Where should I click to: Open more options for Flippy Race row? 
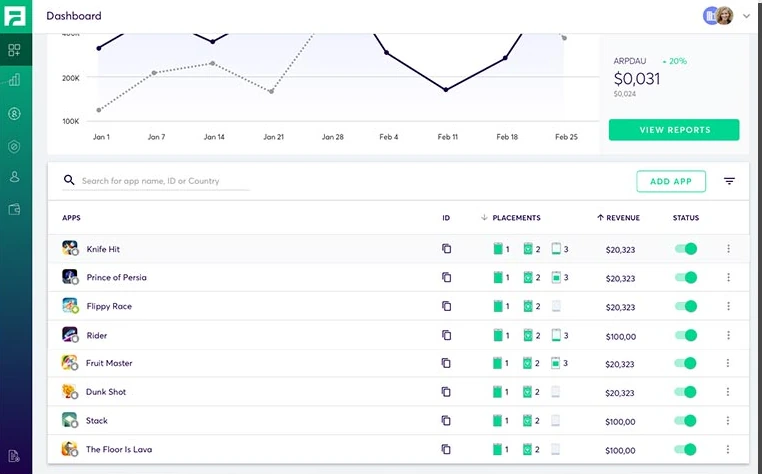[728, 306]
